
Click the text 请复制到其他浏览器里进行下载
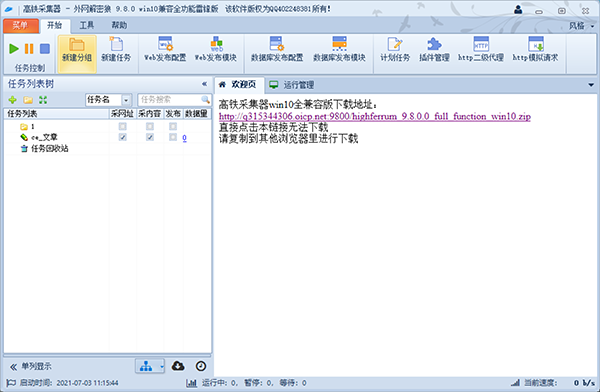pos(289,138)
